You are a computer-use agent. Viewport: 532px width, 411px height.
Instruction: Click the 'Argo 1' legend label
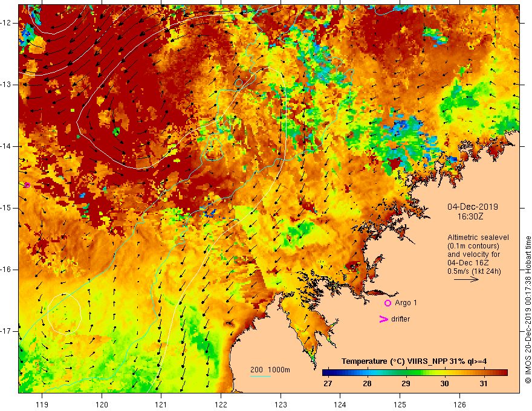(406, 303)
